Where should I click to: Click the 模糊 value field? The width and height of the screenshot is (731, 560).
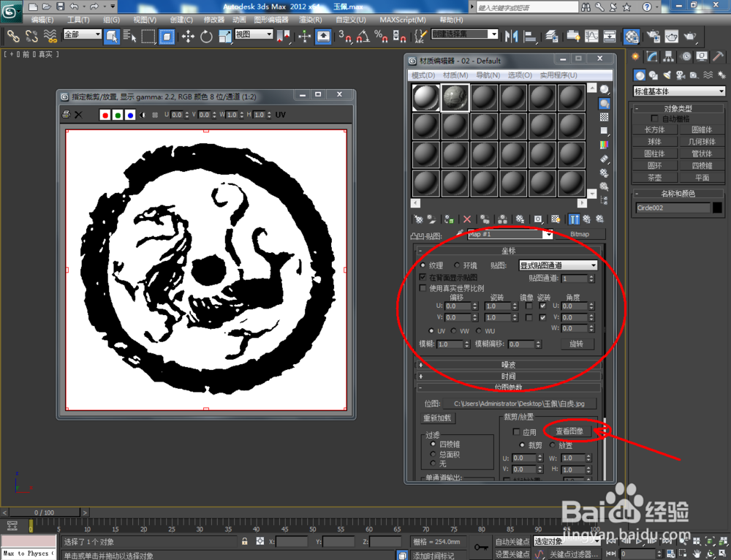pyautogui.click(x=450, y=344)
